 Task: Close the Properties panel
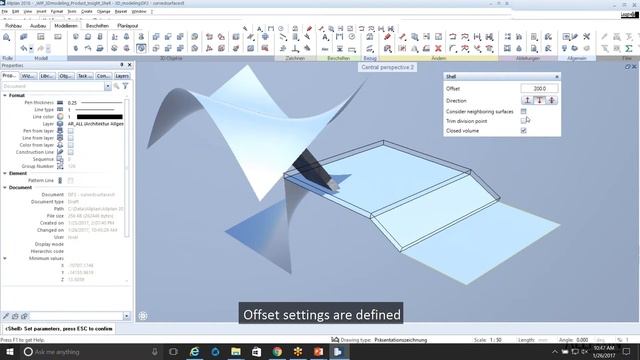click(129, 65)
